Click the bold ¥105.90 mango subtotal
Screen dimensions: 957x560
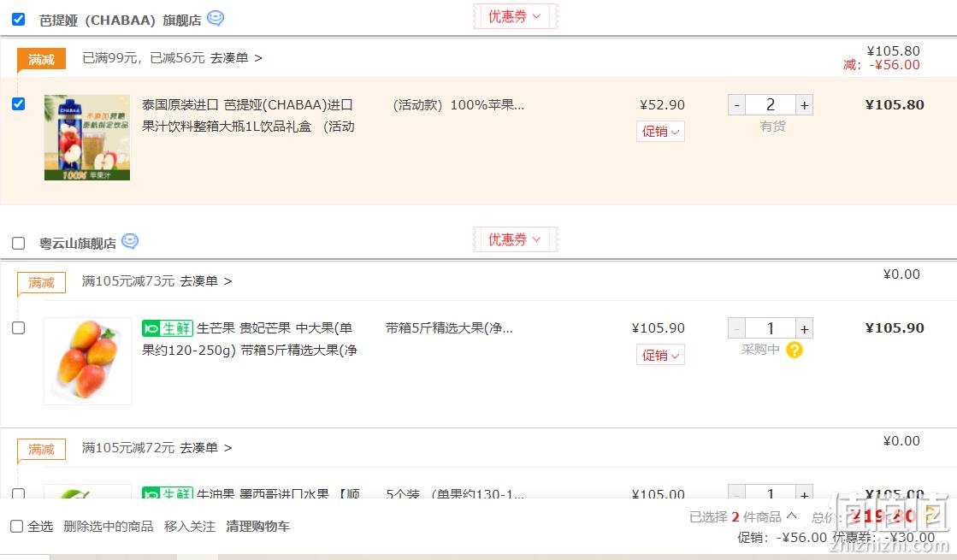tap(895, 328)
